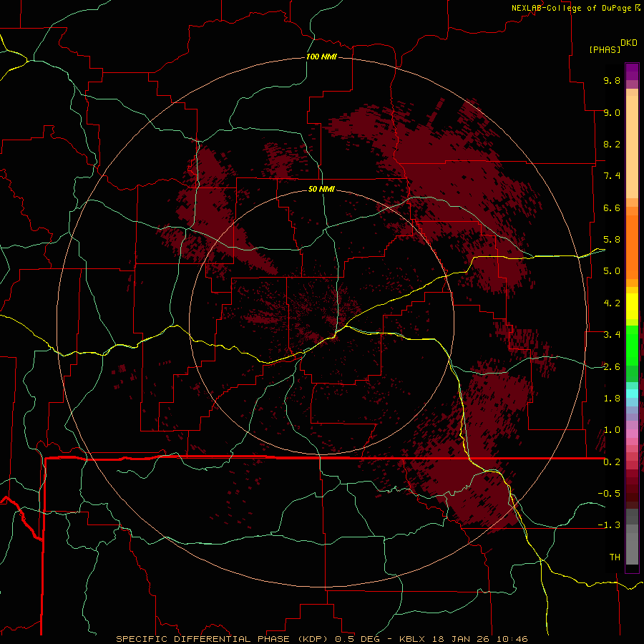Click the -1.3 value on the color scale
Screen dimensions: 644x644
pos(609,525)
